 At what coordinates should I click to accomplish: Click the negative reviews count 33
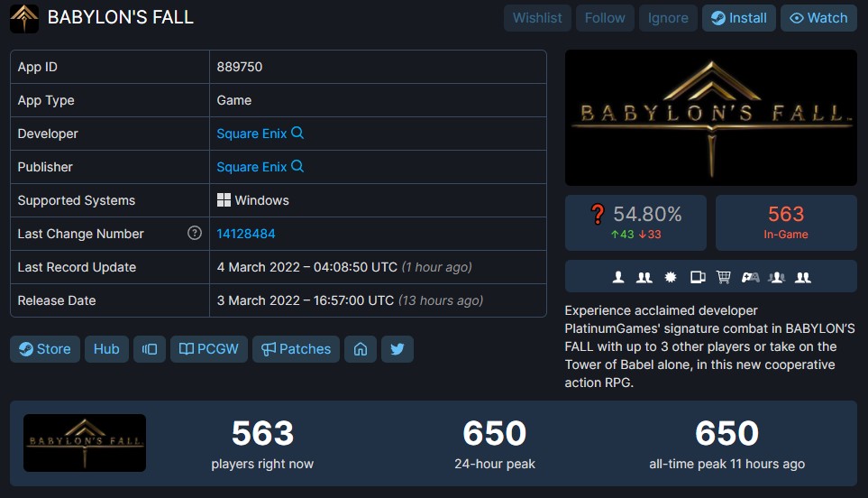point(650,235)
